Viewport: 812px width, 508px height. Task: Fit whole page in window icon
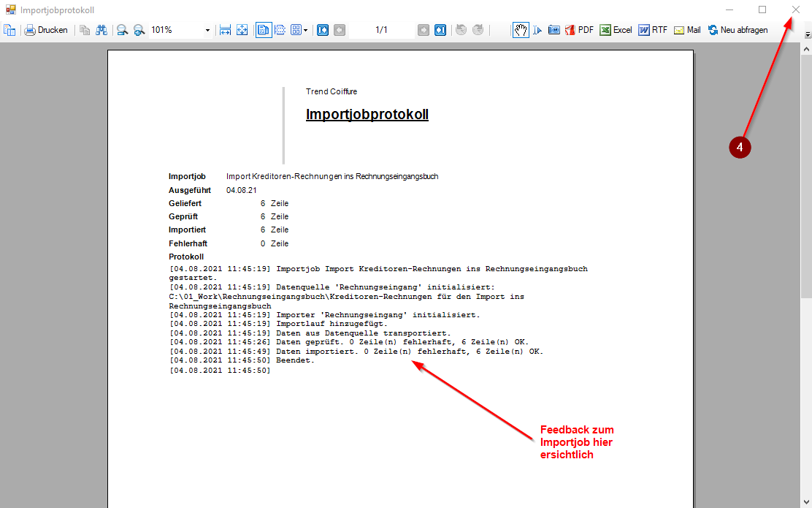pos(242,30)
